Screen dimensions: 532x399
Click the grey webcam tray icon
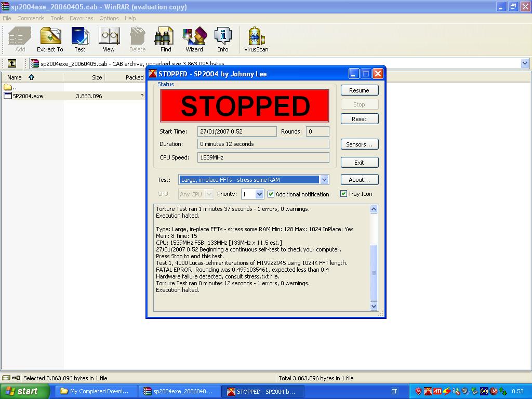[465, 391]
